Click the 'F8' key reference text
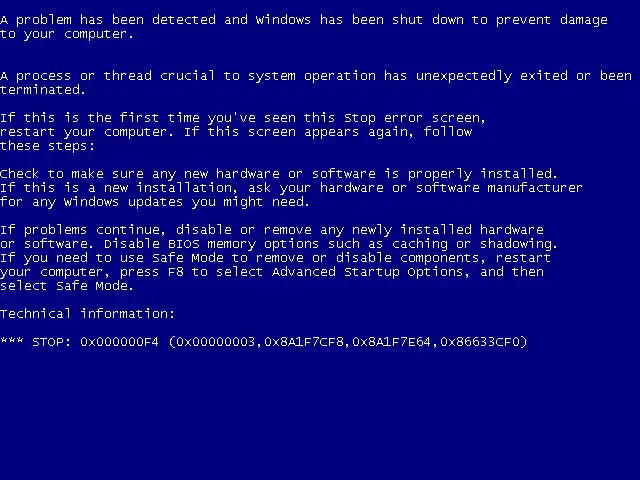 point(176,272)
